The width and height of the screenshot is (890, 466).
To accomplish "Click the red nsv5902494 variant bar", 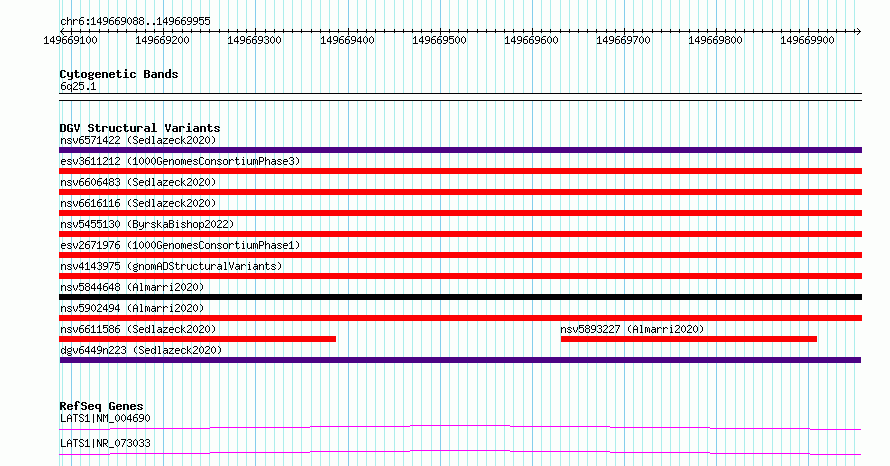I will pos(460,318).
